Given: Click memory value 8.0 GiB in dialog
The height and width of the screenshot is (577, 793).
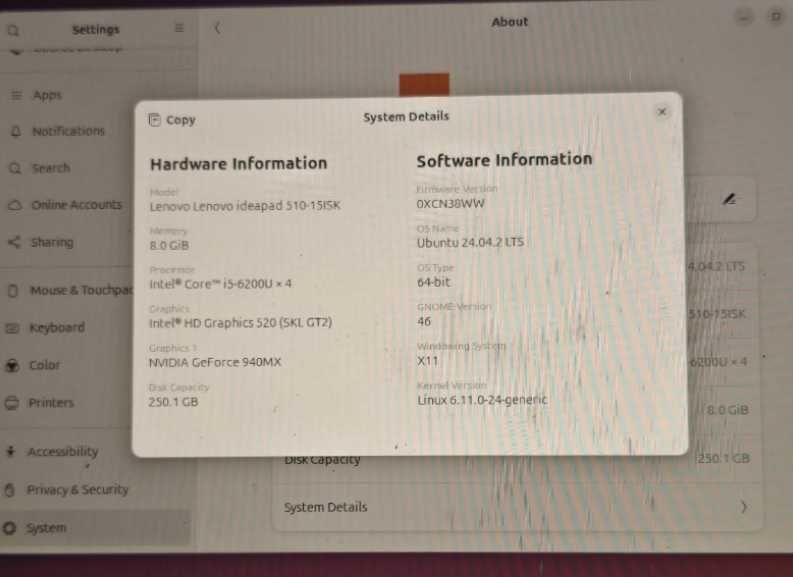Looking at the screenshot, I should (x=169, y=245).
